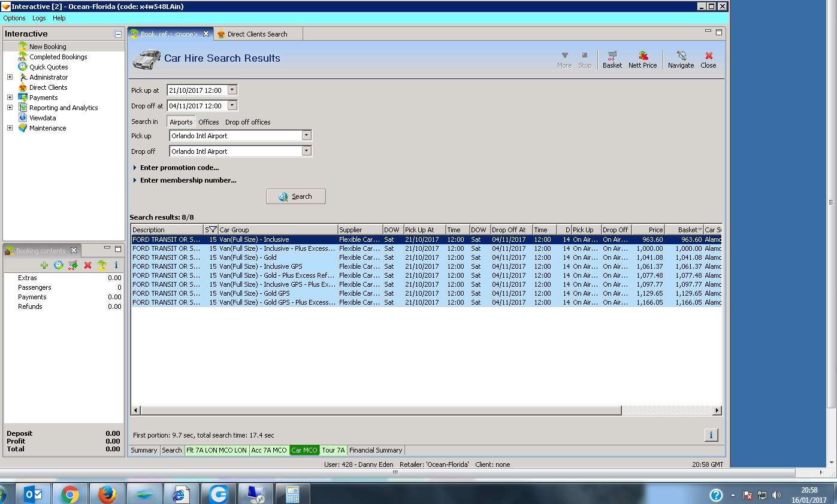Image resolution: width=837 pixels, height=504 pixels.
Task: Click the Nett Price icon
Action: [642, 59]
